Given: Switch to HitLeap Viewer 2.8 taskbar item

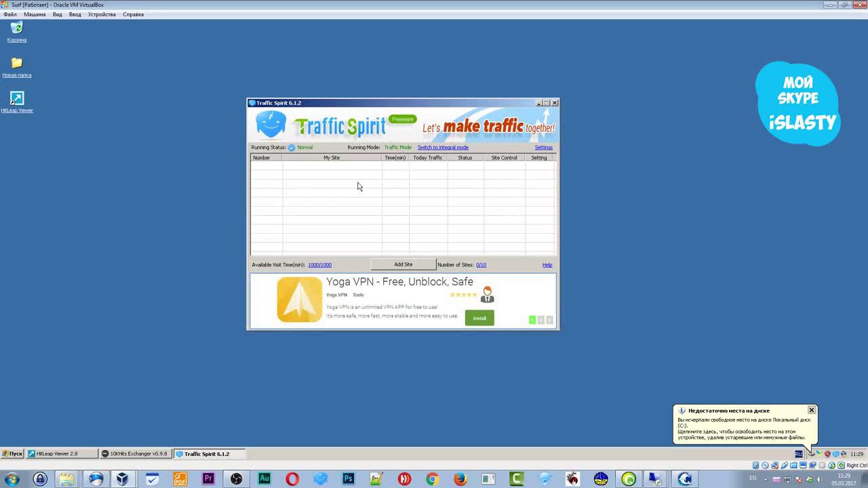Looking at the screenshot, I should [x=61, y=453].
